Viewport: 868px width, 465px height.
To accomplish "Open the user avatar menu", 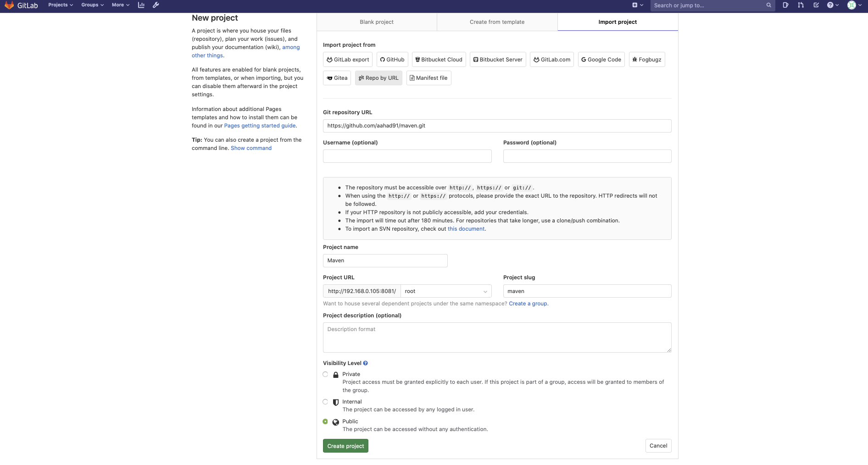I will coord(854,5).
